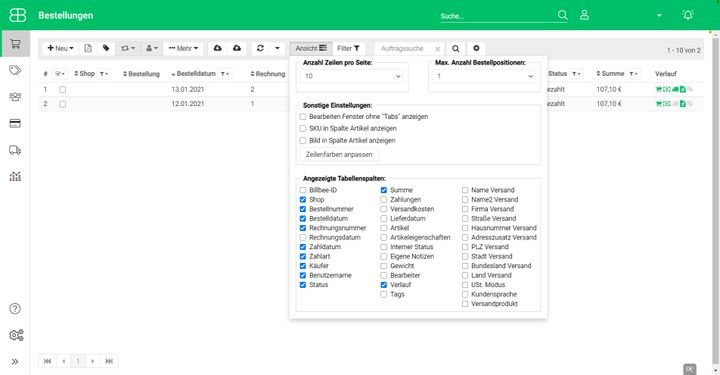This screenshot has height=375, width=720.
Task: Go to previous page of orders
Action: click(x=64, y=361)
